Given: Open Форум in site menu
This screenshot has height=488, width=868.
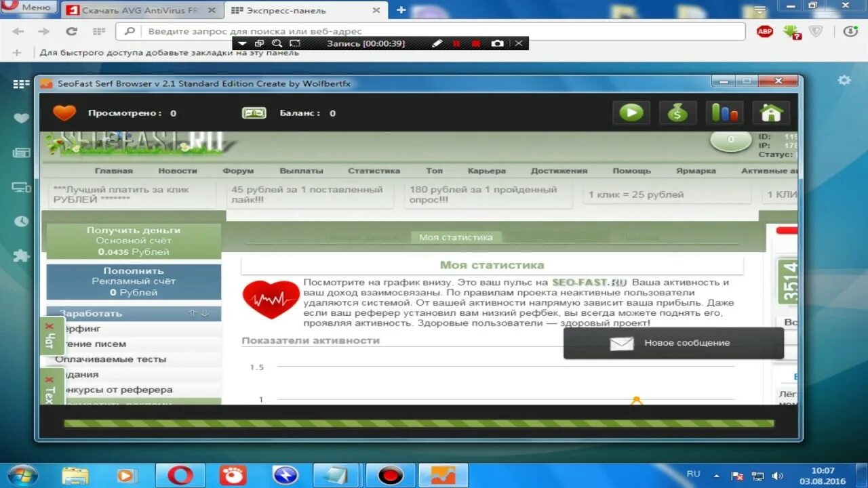Looking at the screenshot, I should tap(238, 171).
